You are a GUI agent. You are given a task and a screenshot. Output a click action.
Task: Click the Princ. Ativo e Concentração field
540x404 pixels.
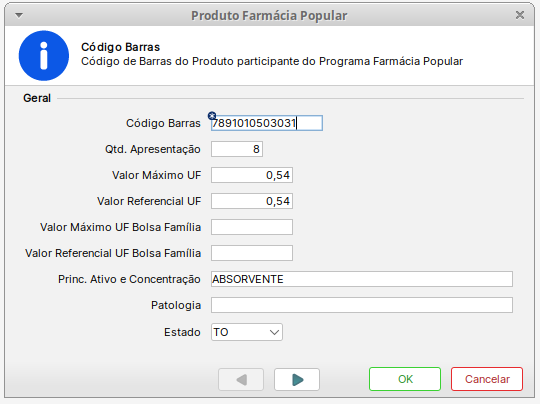point(362,279)
